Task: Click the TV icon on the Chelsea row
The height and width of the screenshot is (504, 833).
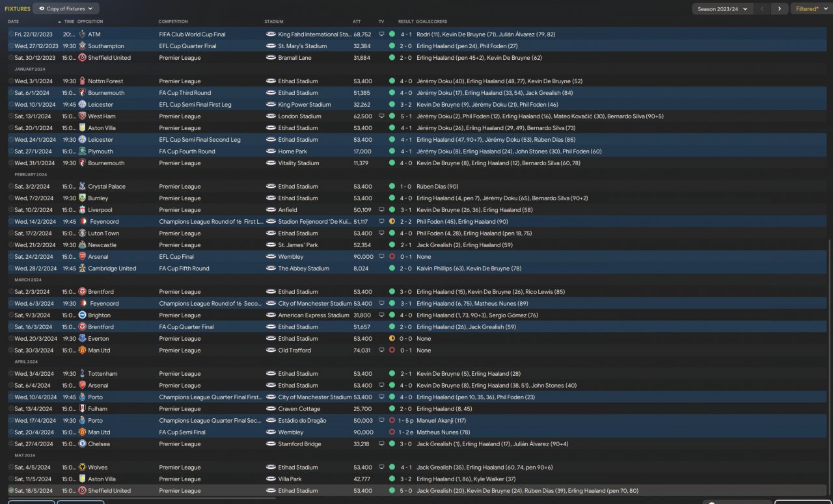Action: 381,444
